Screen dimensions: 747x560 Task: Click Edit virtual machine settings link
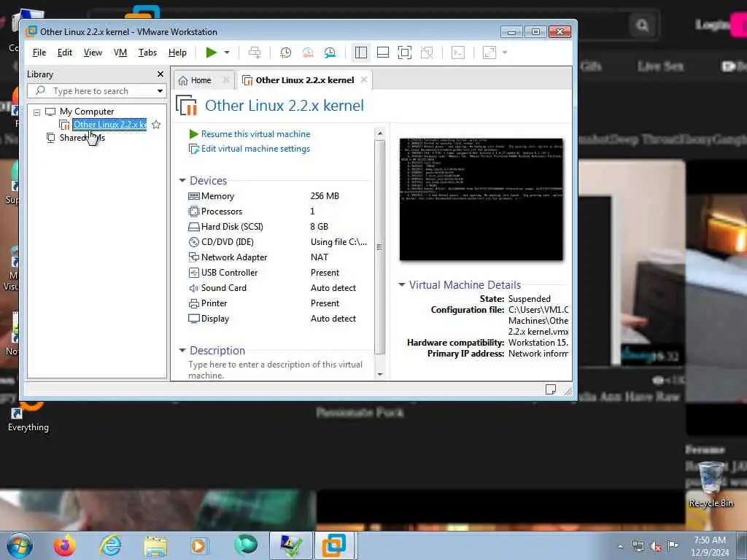pyautogui.click(x=255, y=149)
